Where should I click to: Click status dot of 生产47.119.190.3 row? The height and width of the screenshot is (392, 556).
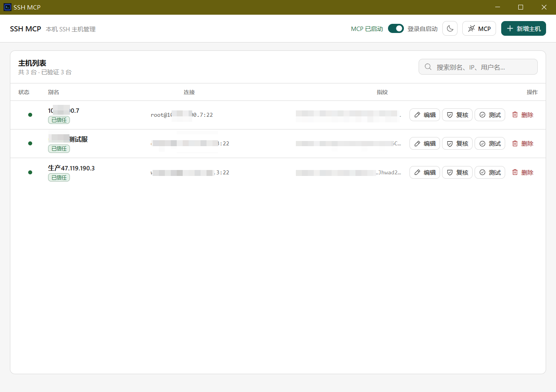pyautogui.click(x=30, y=172)
